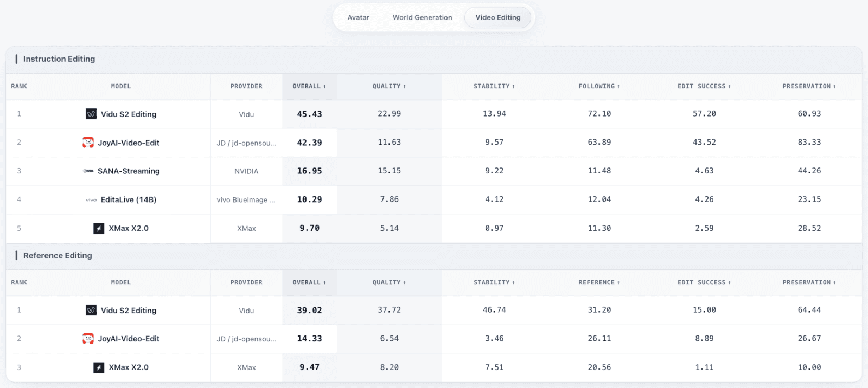The width and height of the screenshot is (868, 388).
Task: Click the overall score "42.39"
Action: [x=309, y=143]
